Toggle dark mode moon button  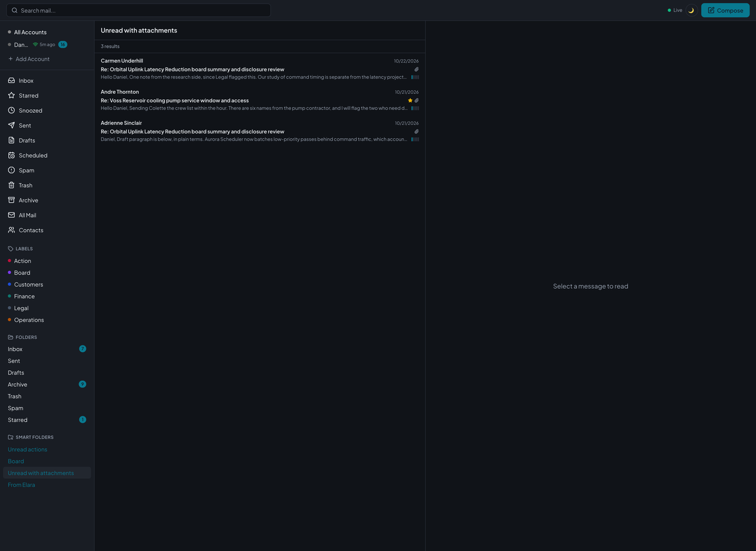691,10
